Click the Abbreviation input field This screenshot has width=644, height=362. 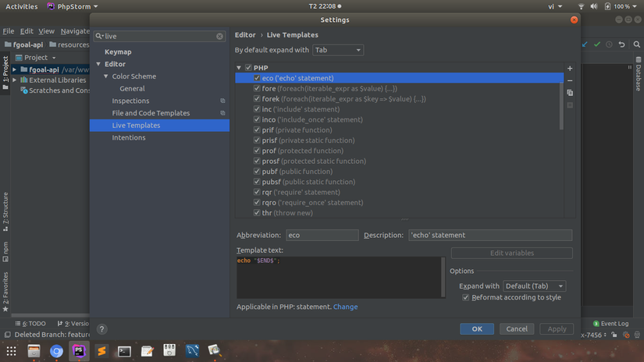coord(322,235)
